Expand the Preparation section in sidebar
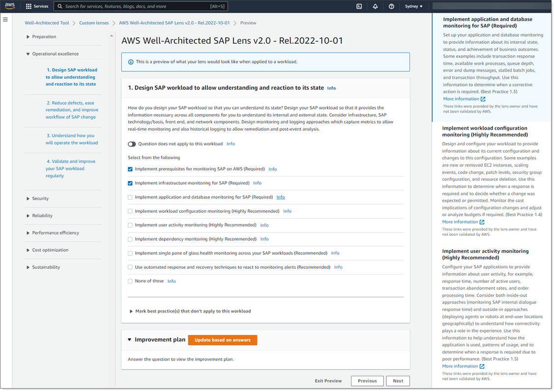The image size is (555, 392). pyautogui.click(x=28, y=37)
